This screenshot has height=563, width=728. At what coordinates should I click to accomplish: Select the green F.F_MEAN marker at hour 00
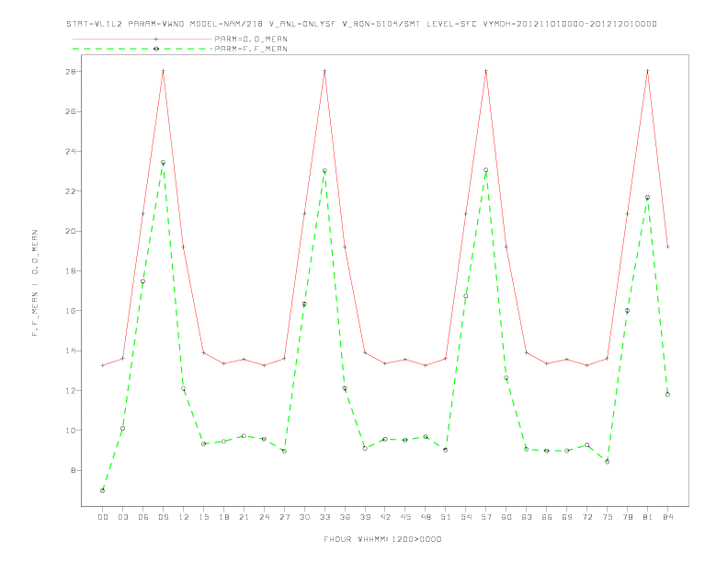103,490
